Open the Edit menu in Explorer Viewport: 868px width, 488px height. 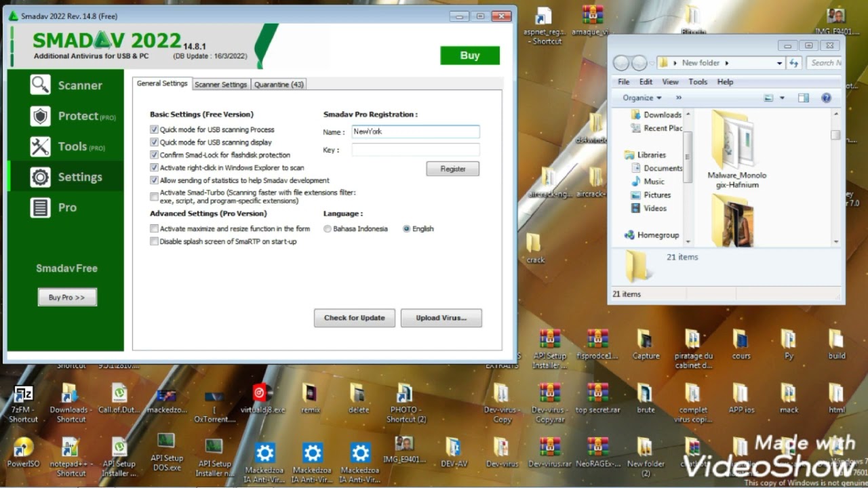pyautogui.click(x=646, y=81)
